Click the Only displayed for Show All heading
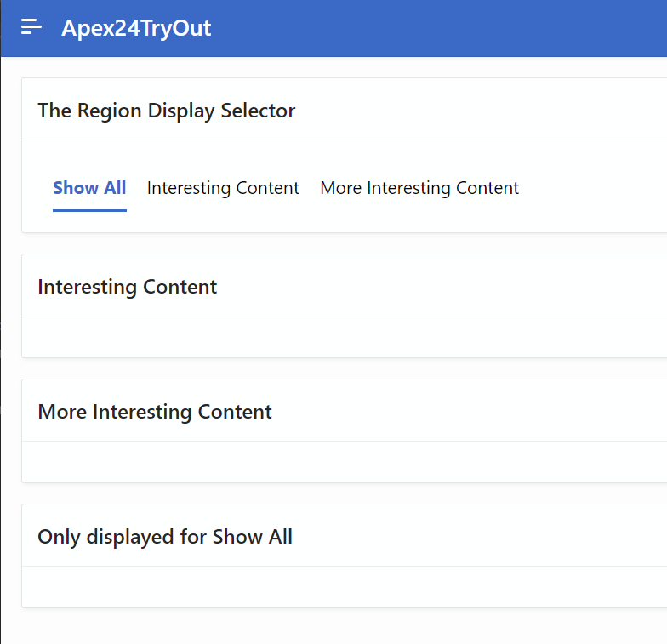Image resolution: width=667 pixels, height=644 pixels. pos(165,537)
